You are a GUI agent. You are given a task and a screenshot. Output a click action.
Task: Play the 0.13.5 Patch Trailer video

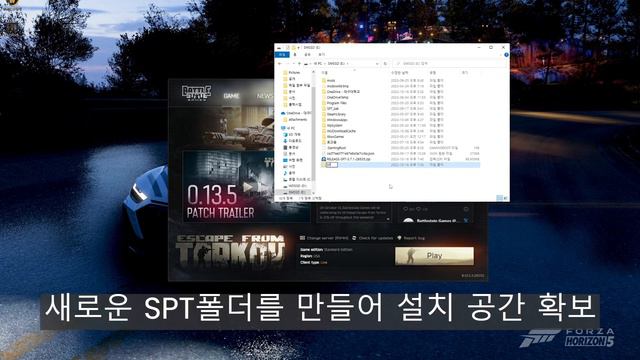click(248, 187)
